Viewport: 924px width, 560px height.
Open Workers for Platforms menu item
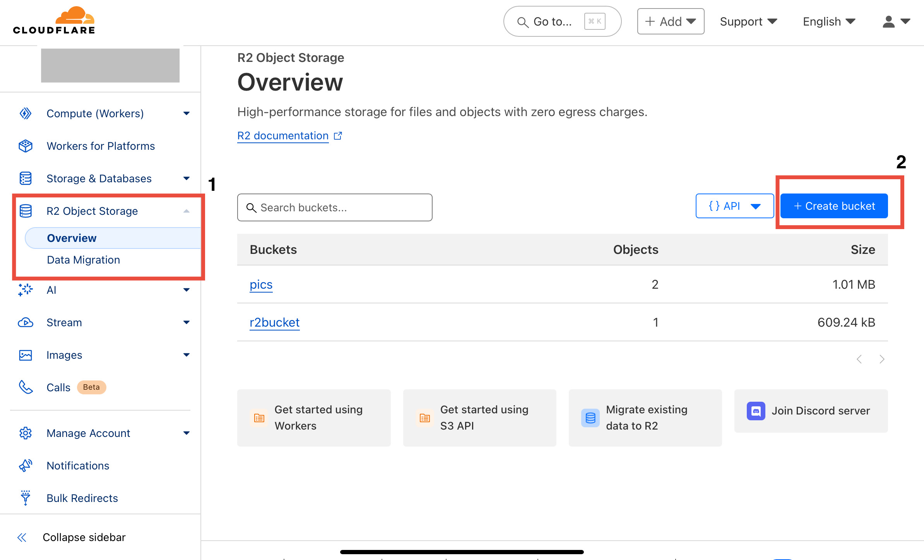pyautogui.click(x=101, y=146)
